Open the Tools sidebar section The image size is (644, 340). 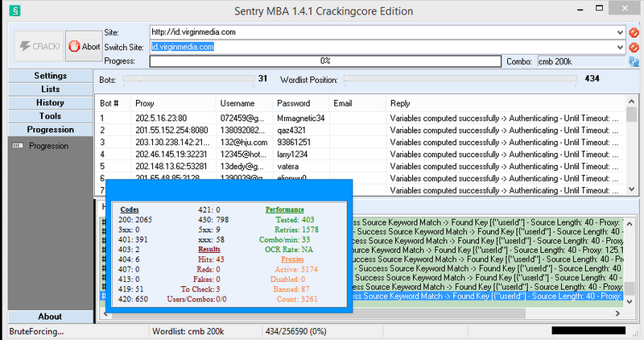point(51,116)
